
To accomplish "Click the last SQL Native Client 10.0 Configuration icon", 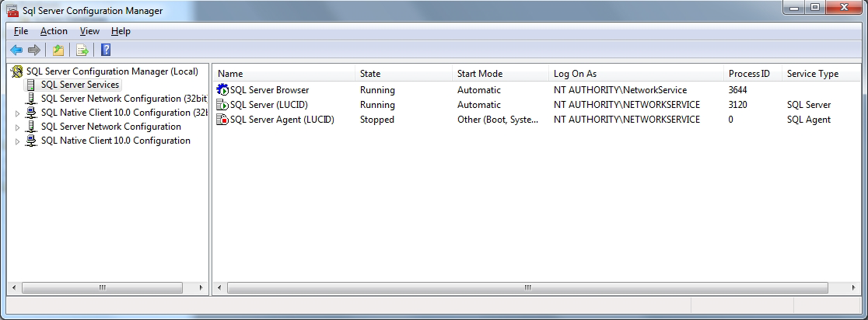I will (32, 141).
